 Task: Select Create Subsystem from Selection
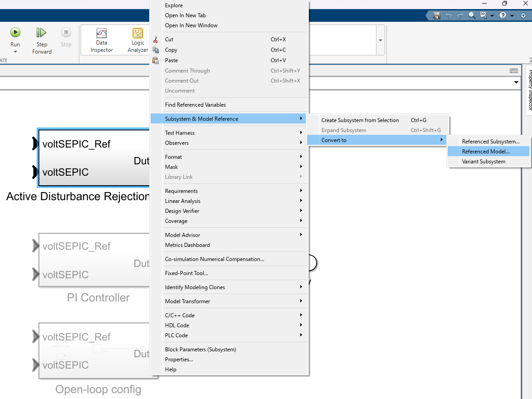pyautogui.click(x=360, y=120)
